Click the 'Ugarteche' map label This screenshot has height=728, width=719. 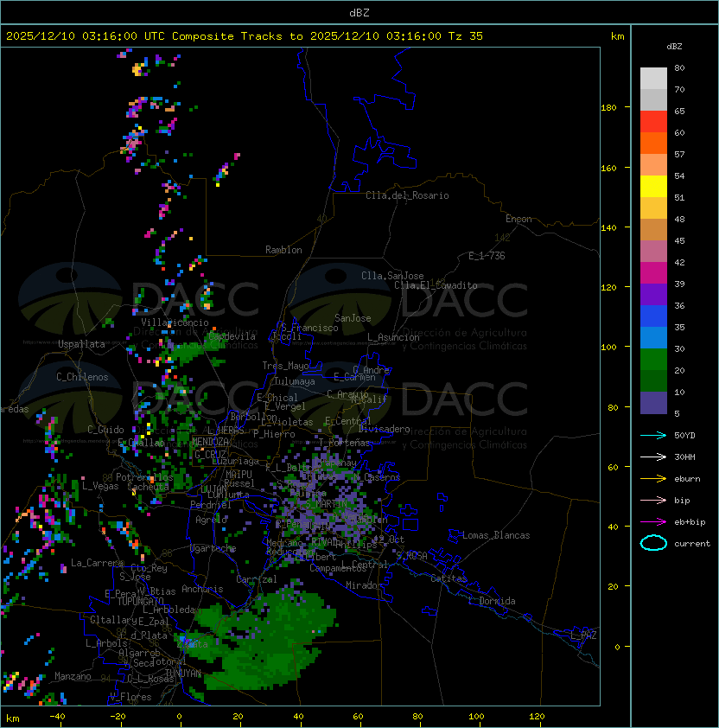pyautogui.click(x=213, y=548)
